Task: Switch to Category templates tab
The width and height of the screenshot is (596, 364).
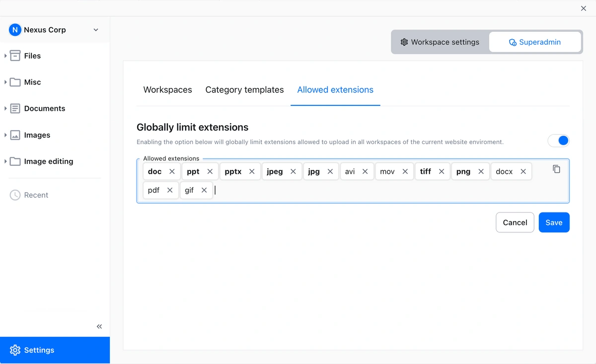Action: pos(244,90)
